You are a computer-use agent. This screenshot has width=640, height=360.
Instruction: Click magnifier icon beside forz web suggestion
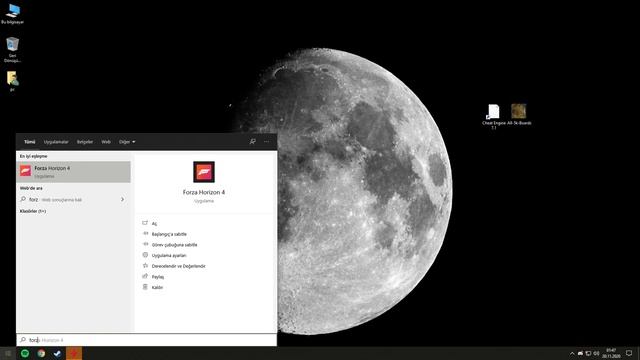(x=23, y=200)
